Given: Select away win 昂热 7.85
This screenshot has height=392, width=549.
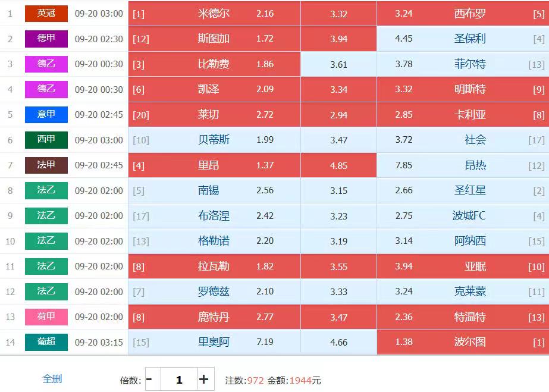Looking at the screenshot, I should (x=463, y=165).
